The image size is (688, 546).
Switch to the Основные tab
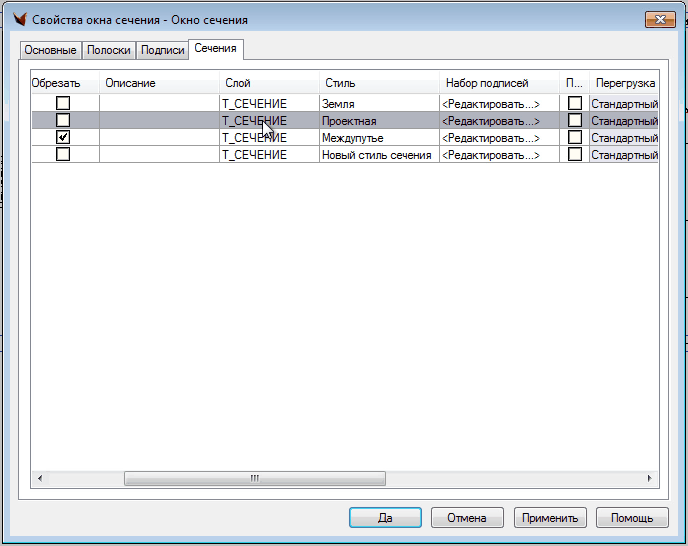[x=50, y=50]
